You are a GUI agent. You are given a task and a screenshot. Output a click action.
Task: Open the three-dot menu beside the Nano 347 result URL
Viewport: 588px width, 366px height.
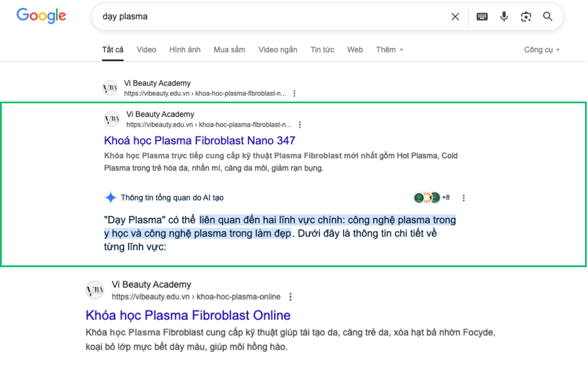point(299,125)
